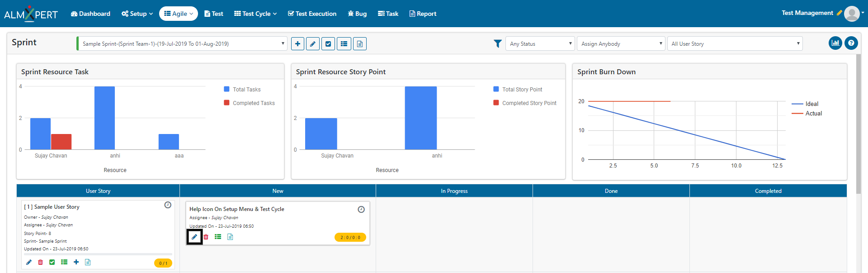Click the 0/1 progress badge on user story
Image resolution: width=868 pixels, height=273 pixels.
pyautogui.click(x=163, y=263)
